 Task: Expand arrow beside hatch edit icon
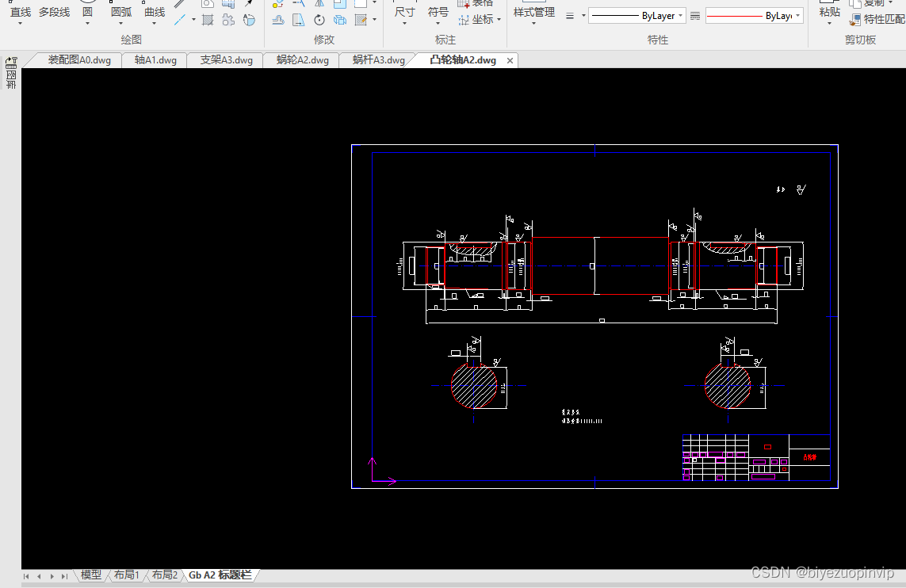point(374,21)
